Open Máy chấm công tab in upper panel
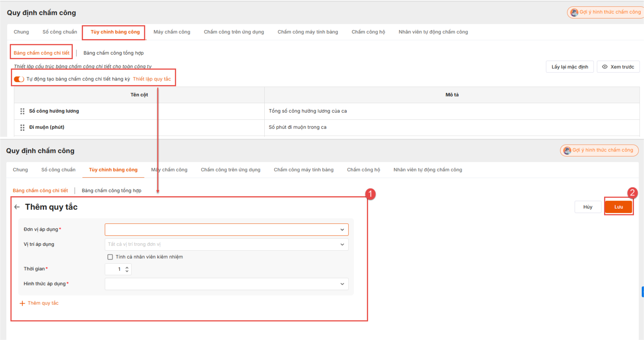 172,32
